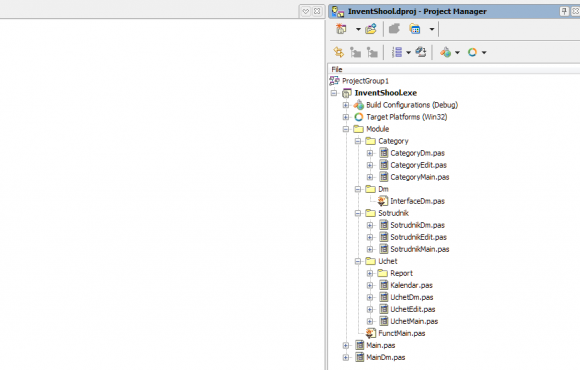The width and height of the screenshot is (580, 370).
Task: Click the build configurations icon in toolbar
Action: [x=445, y=52]
